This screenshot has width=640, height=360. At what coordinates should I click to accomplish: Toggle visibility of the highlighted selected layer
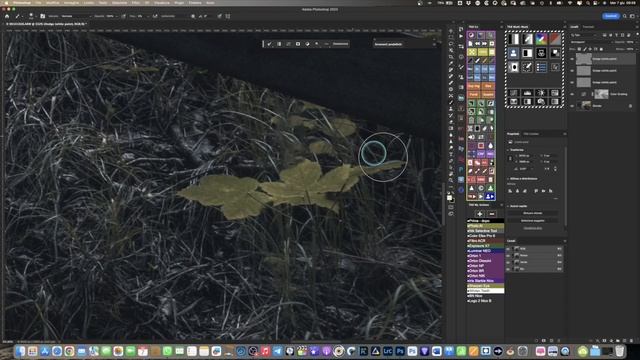point(572,59)
